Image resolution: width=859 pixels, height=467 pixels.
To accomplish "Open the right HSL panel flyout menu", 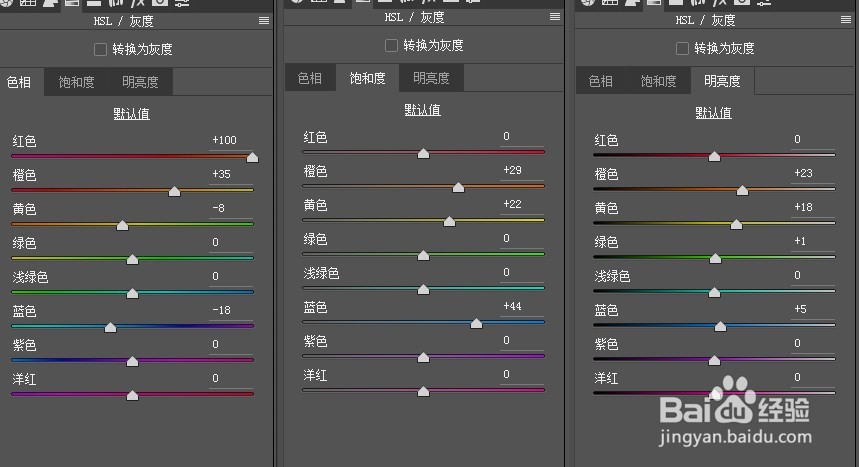I will pos(846,20).
